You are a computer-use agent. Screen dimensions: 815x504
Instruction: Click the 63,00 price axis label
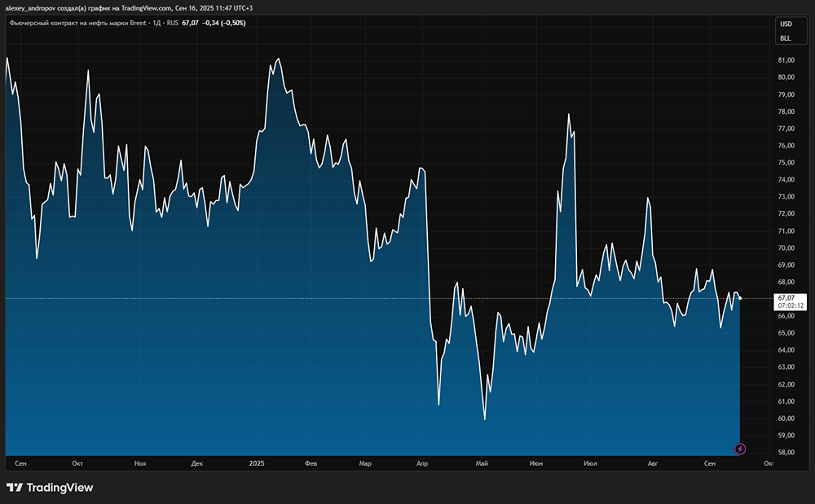pyautogui.click(x=786, y=367)
